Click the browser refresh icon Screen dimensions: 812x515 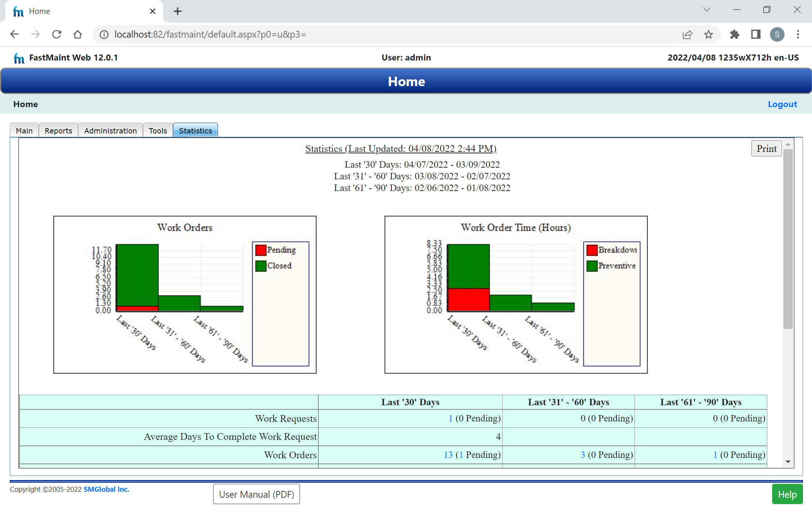point(57,34)
